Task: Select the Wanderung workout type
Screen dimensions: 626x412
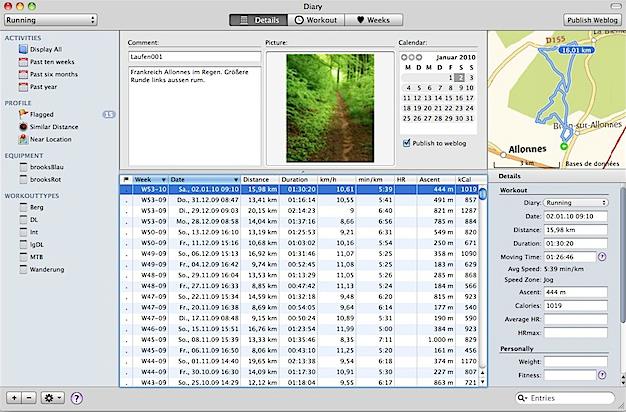Action: (x=42, y=269)
